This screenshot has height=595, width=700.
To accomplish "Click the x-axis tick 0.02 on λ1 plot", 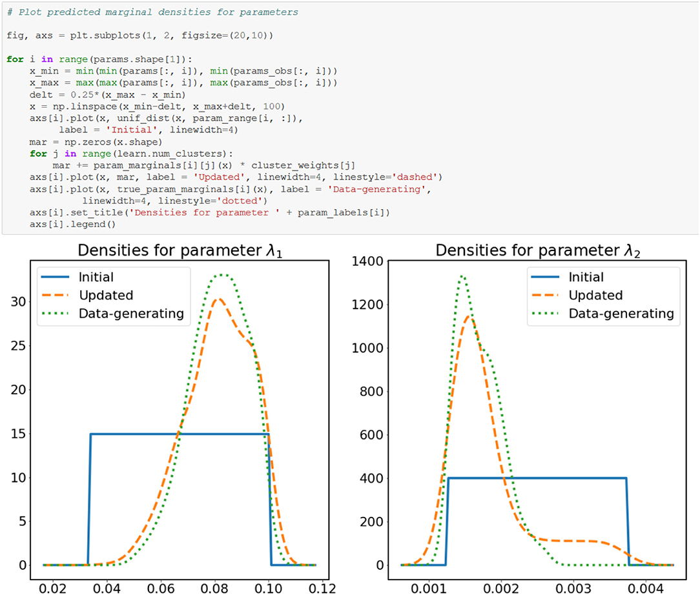I will pyautogui.click(x=53, y=589).
